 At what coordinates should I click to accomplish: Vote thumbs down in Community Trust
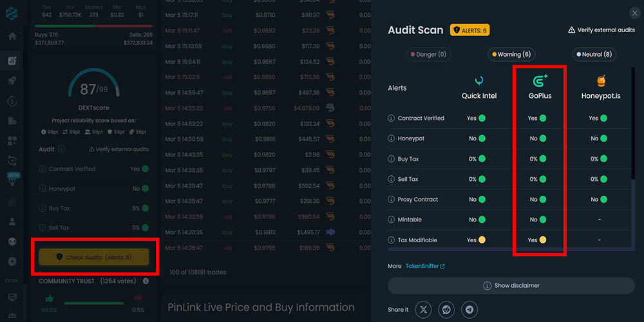click(x=138, y=299)
